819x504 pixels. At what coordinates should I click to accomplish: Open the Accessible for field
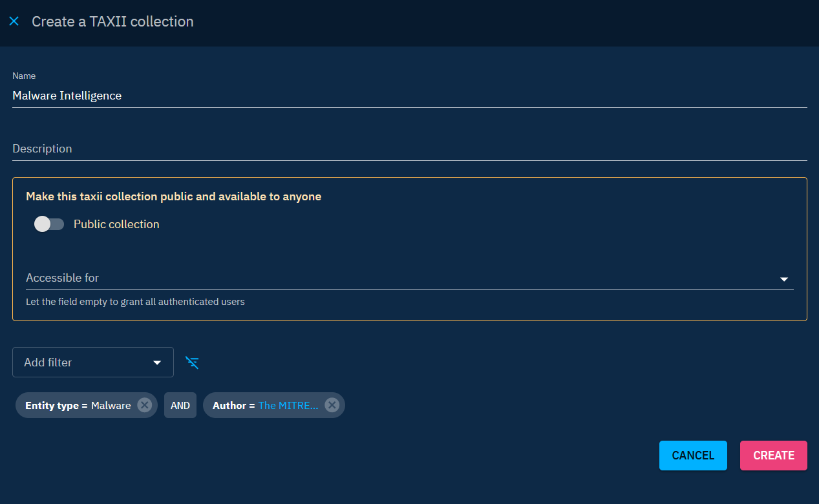pos(388,278)
